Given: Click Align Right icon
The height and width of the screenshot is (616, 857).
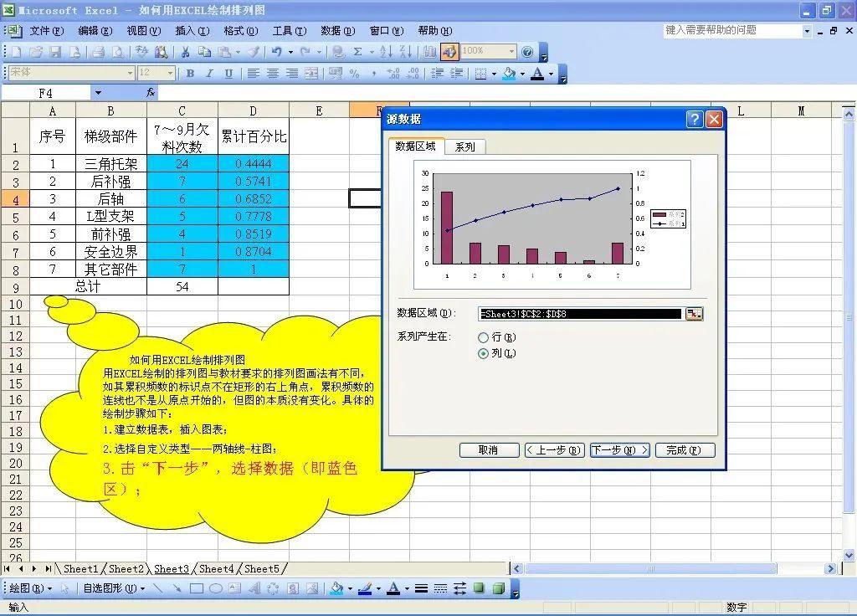Looking at the screenshot, I should (x=292, y=74).
